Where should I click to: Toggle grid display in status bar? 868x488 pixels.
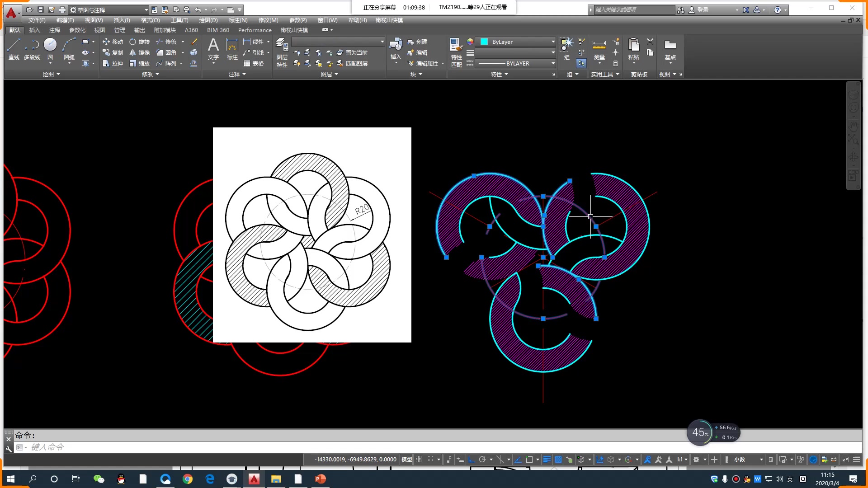tap(419, 460)
